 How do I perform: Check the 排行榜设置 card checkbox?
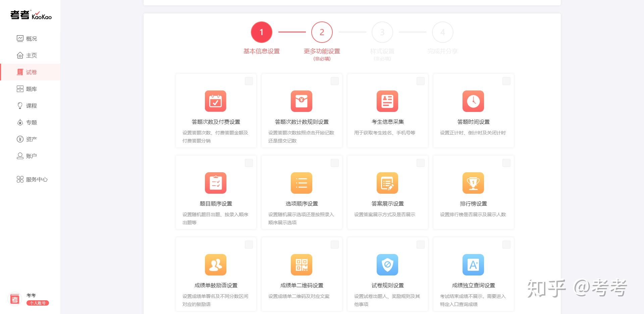[x=506, y=163]
